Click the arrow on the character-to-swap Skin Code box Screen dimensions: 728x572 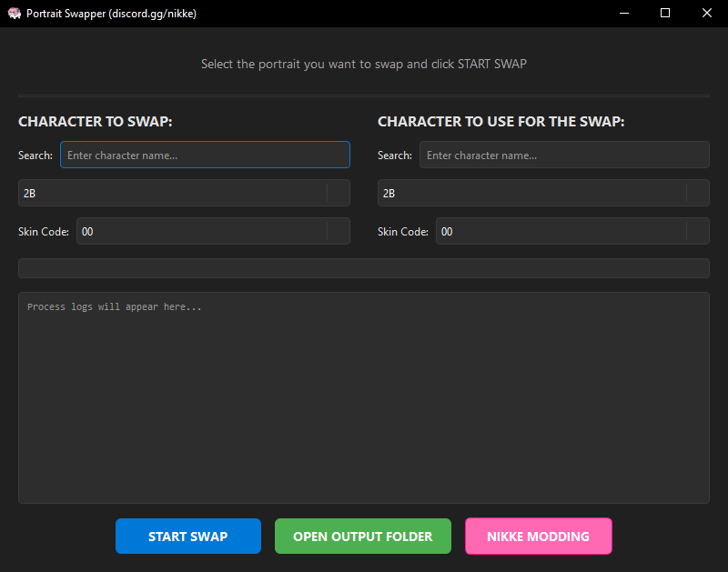338,231
